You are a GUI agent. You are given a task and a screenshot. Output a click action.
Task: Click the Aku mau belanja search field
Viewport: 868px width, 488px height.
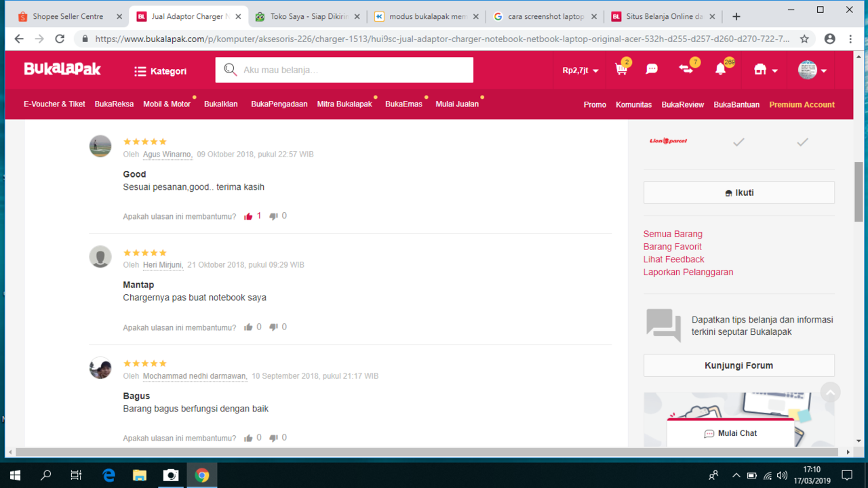[x=344, y=70]
